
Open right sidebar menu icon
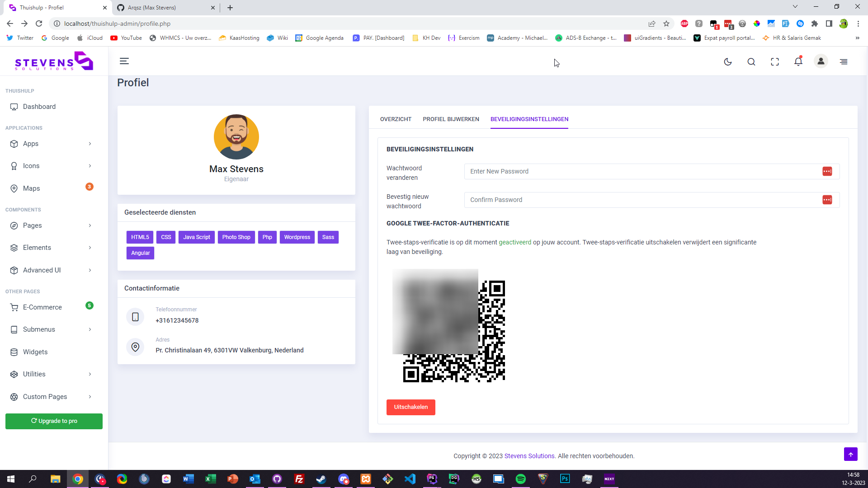pos(844,62)
